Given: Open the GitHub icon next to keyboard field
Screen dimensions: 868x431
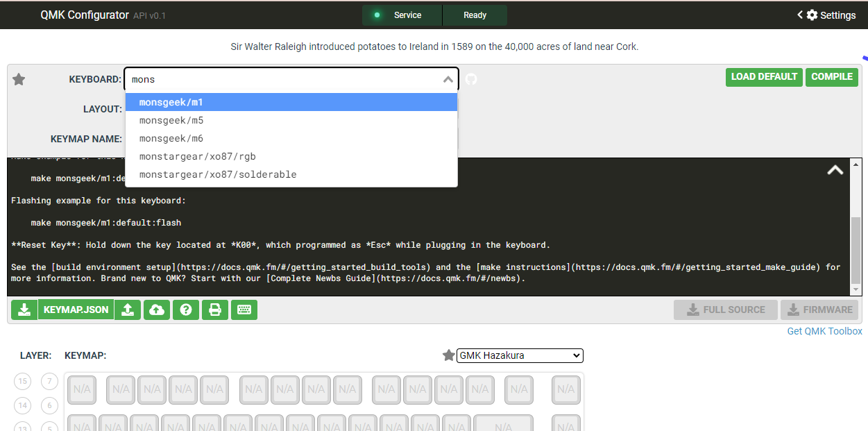Looking at the screenshot, I should point(471,79).
